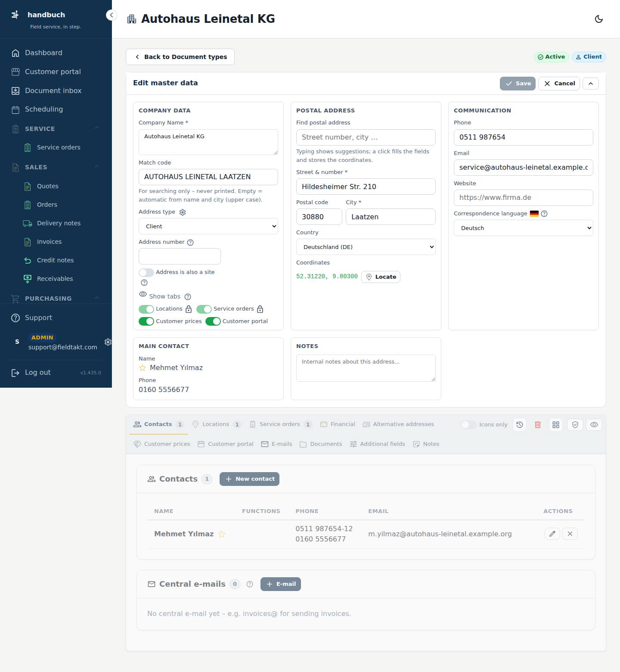
Task: Click the red trash delete icon
Action: 538,425
